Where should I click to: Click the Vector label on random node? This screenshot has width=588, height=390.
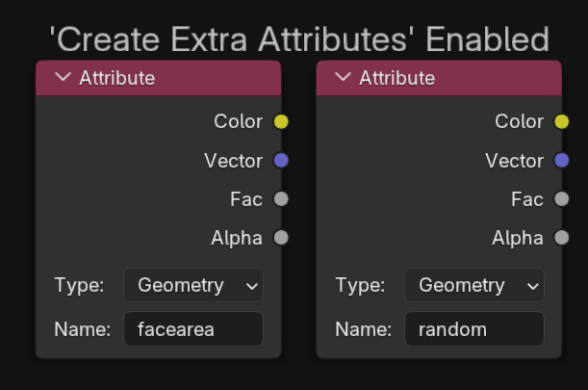click(x=514, y=160)
